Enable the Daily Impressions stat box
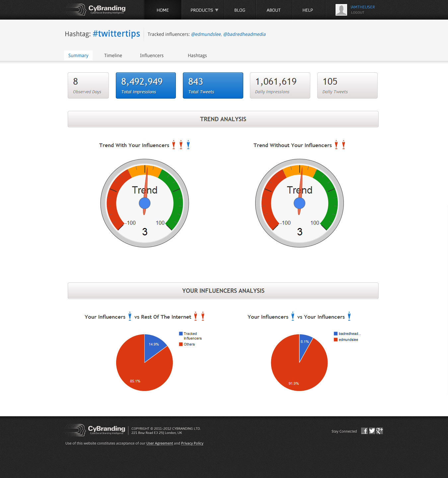This screenshot has width=448, height=478. (x=280, y=86)
